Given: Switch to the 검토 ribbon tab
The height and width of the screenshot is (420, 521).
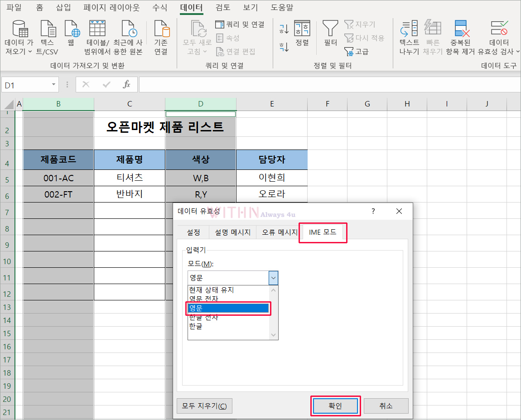Looking at the screenshot, I should (222, 7).
